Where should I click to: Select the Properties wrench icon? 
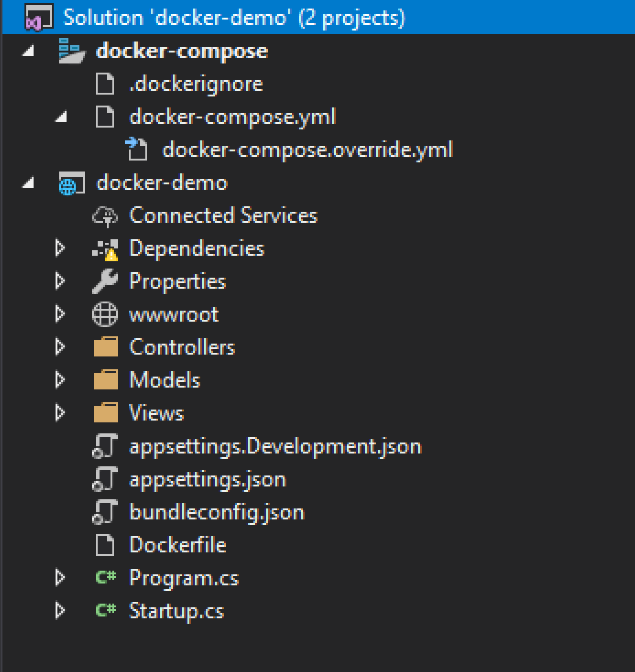pyautogui.click(x=105, y=281)
